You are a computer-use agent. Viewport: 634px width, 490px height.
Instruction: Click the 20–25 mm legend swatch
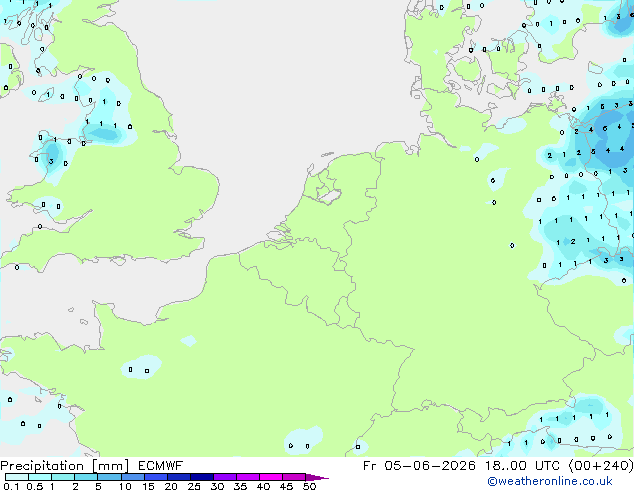pyautogui.click(x=178, y=477)
